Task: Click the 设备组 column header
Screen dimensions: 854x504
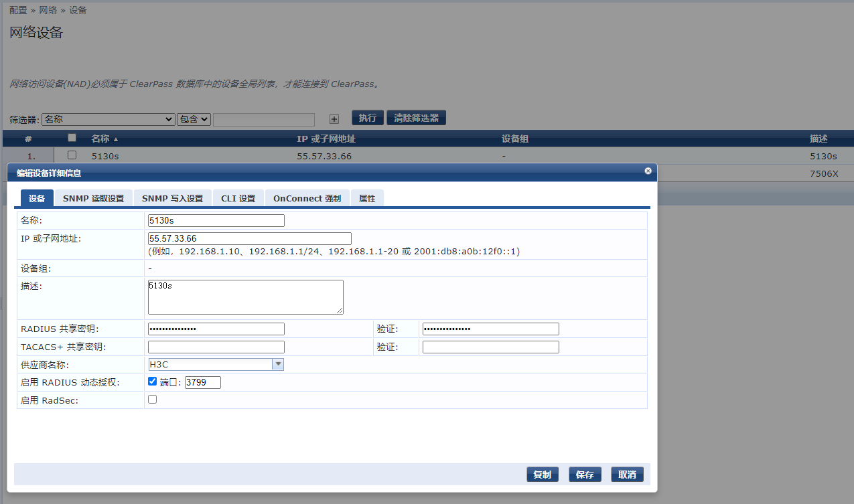Action: (x=515, y=139)
